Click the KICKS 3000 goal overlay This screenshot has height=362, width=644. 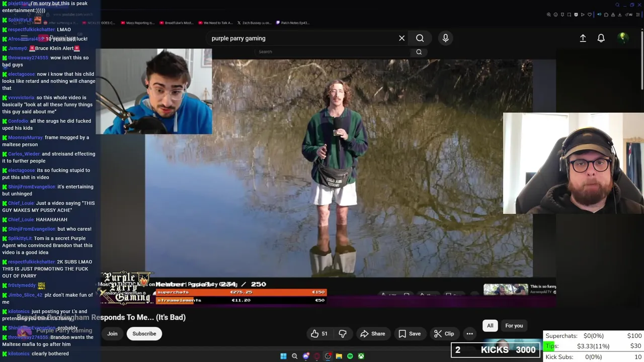coord(496,350)
